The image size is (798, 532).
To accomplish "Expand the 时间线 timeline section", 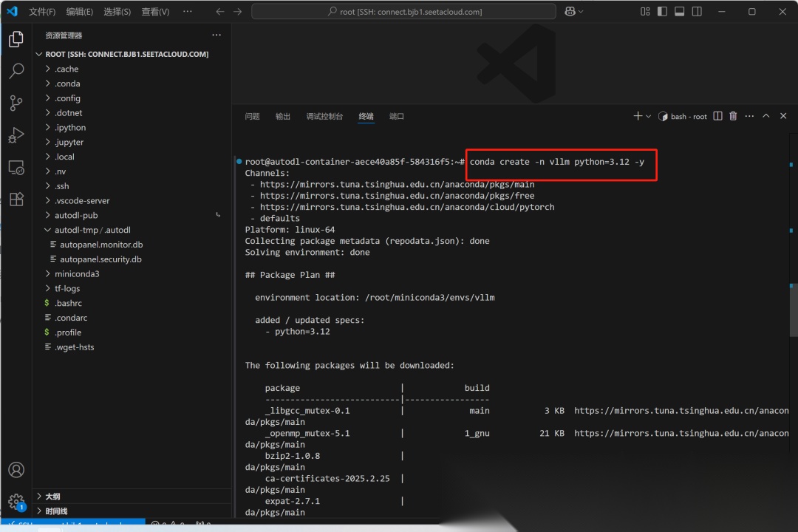I will tap(132, 511).
